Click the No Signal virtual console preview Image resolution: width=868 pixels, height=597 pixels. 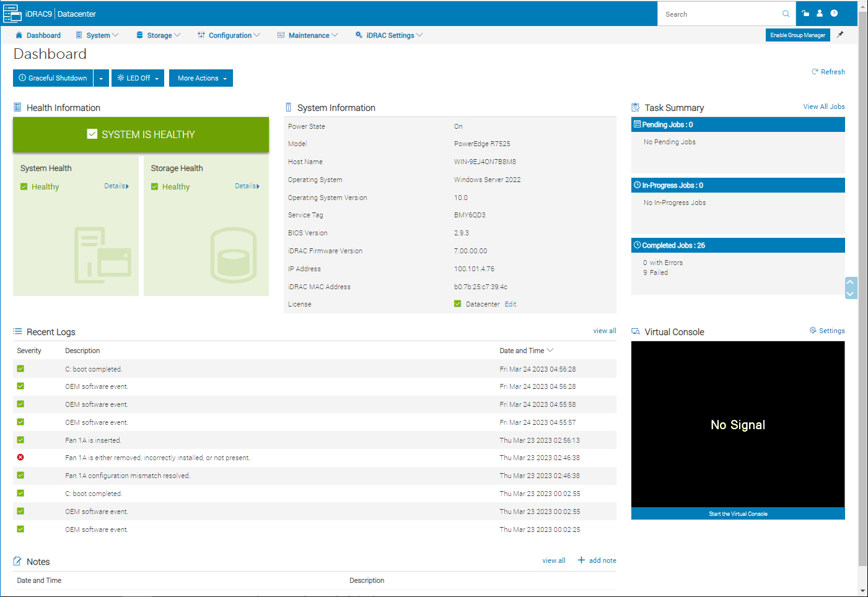tap(737, 424)
